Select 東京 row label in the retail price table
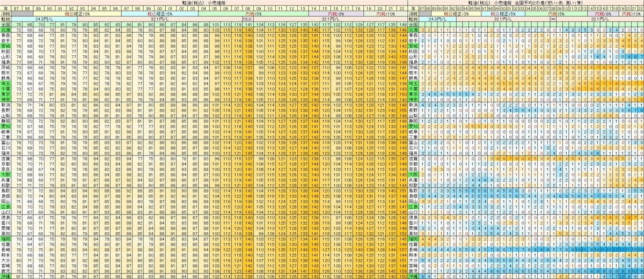This screenshot has height=279, width=644. pyautogui.click(x=6, y=94)
